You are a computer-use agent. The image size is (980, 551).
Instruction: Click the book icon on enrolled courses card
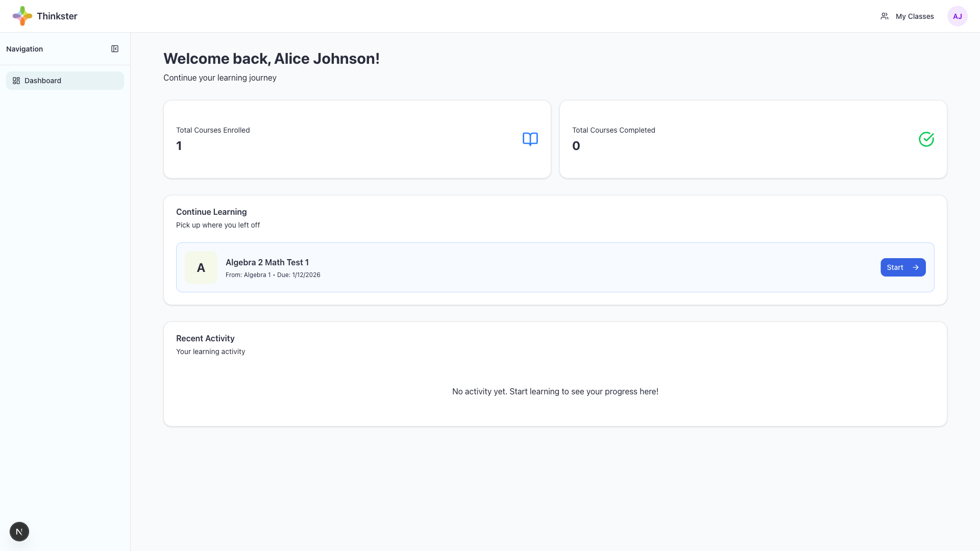click(x=530, y=139)
